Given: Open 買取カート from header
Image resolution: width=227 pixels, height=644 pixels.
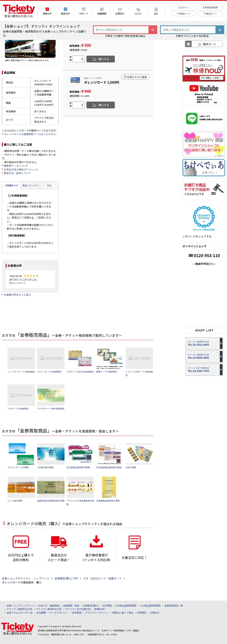Looking at the screenshot, I should coord(183,14).
